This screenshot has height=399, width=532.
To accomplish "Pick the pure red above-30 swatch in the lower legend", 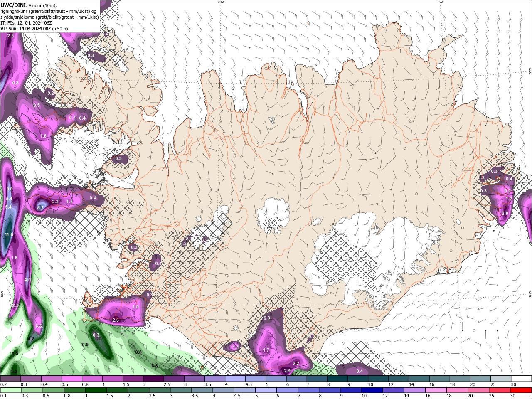I will tap(521, 390).
